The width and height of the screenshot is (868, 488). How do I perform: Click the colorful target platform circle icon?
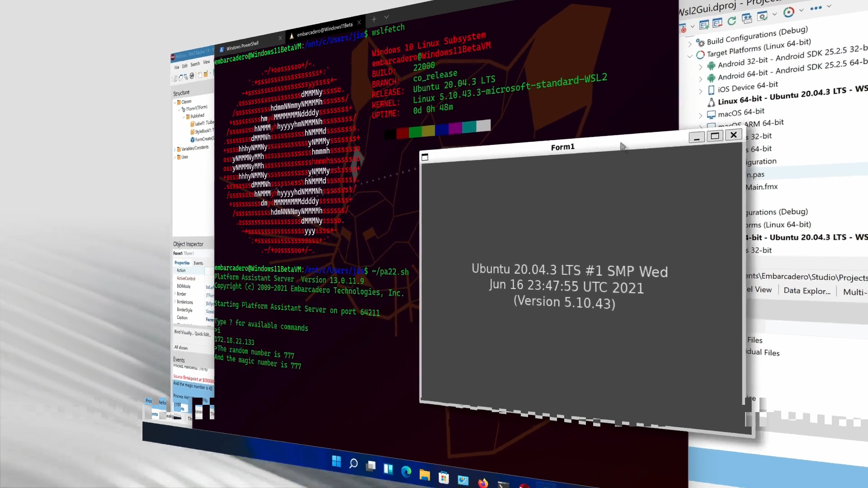(x=788, y=13)
